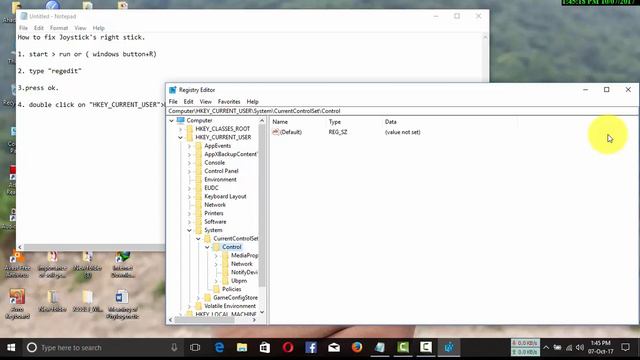Minimize the Registry Editor window
The width and height of the screenshot is (640, 360).
[x=585, y=90]
